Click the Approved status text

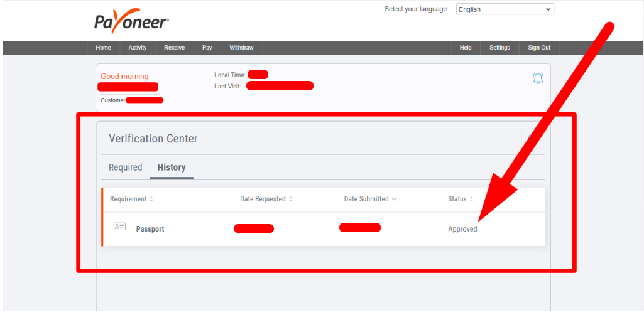pyautogui.click(x=462, y=229)
